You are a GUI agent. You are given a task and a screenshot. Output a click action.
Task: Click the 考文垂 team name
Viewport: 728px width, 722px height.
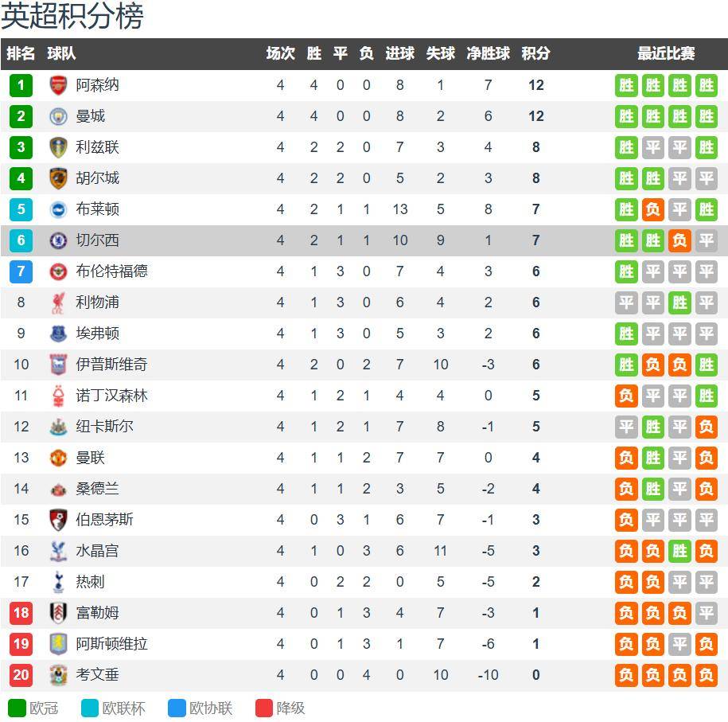(x=98, y=675)
